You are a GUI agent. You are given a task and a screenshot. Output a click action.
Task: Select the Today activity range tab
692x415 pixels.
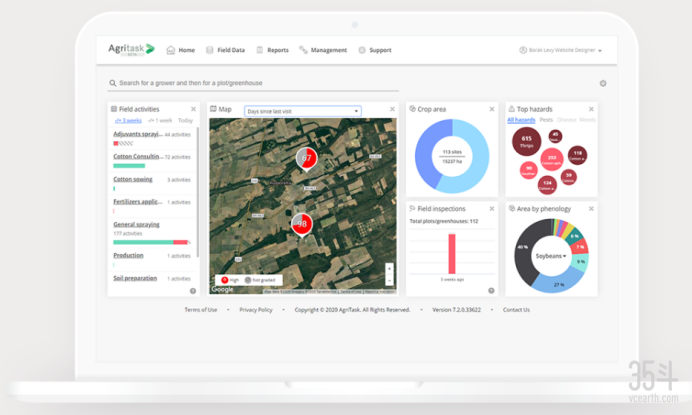(185, 121)
